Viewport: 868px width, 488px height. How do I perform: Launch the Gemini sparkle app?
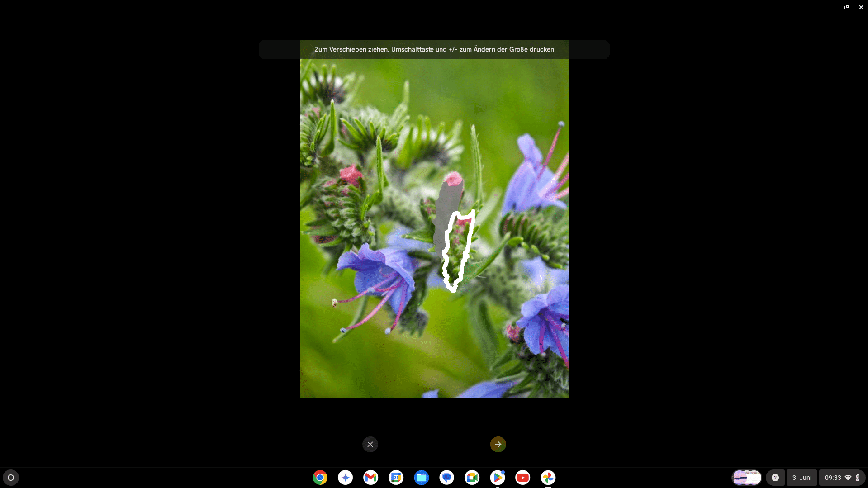[x=345, y=478]
